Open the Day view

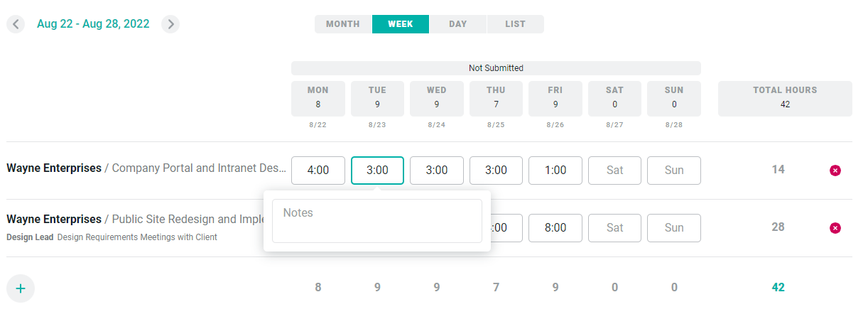point(458,24)
